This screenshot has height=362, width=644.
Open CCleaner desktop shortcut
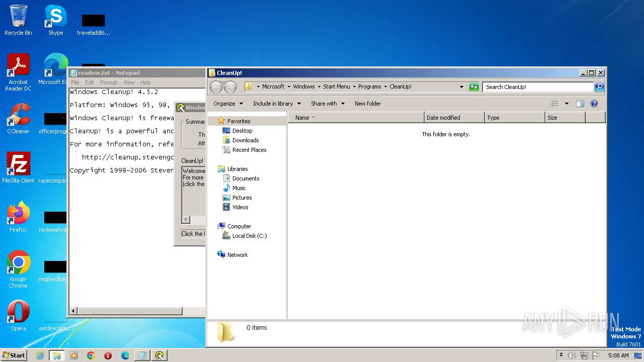pyautogui.click(x=18, y=119)
